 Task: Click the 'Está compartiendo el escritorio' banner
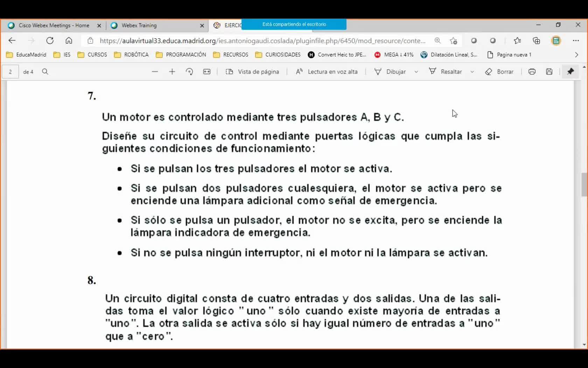(x=294, y=24)
